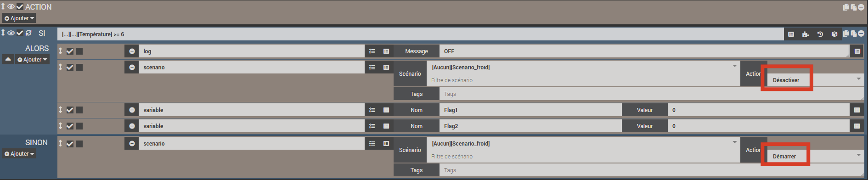Click the puzzle-piece equipment icon in SI bar
This screenshot has width=868, height=180.
point(806,34)
